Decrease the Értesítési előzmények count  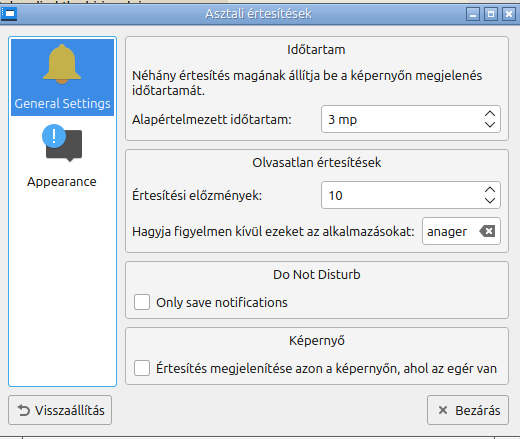click(x=490, y=200)
